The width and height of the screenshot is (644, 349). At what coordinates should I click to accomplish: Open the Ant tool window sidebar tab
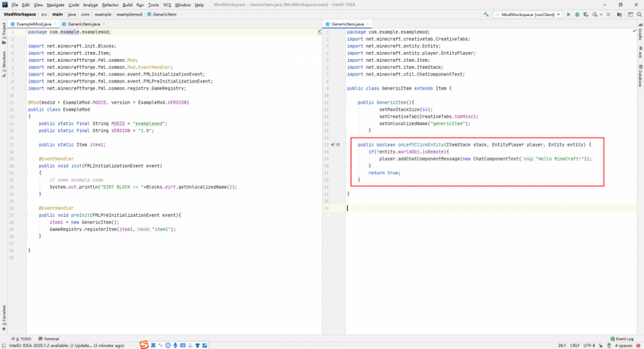pos(640,53)
